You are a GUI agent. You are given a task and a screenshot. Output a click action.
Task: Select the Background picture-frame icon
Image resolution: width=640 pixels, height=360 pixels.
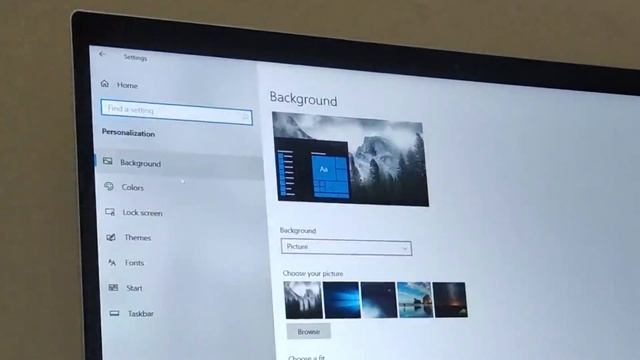tap(108, 161)
